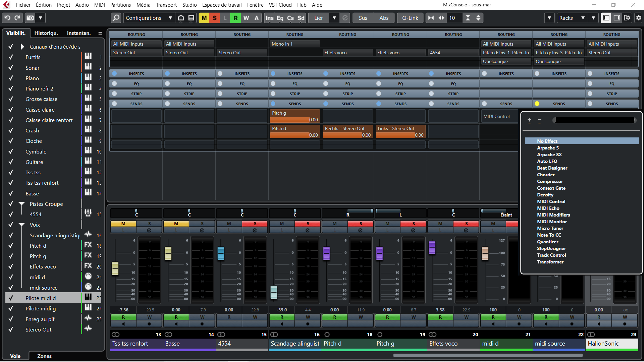The height and width of the screenshot is (362, 644).
Task: Open the Configurations dropdown
Action: click(149, 18)
